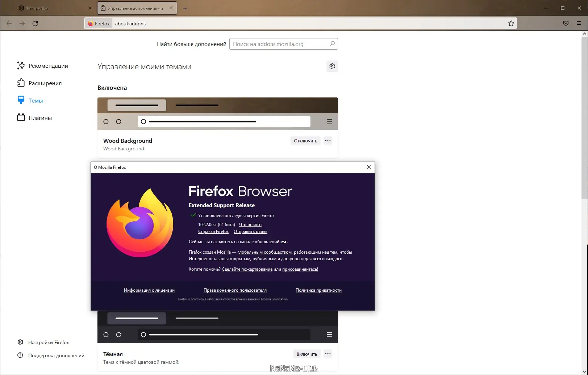The width and height of the screenshot is (588, 375).
Task: Open the Плагины sidebar section
Action: coord(34,118)
